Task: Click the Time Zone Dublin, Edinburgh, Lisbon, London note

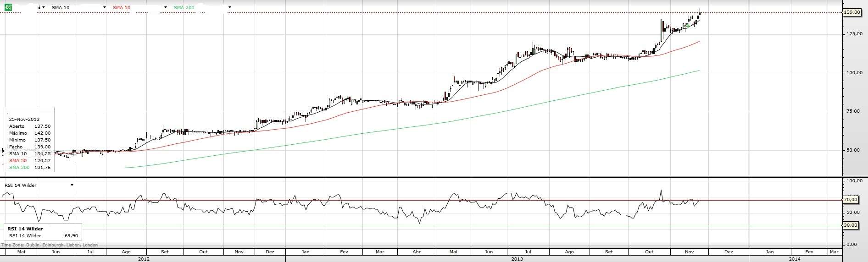Action: coord(50,245)
